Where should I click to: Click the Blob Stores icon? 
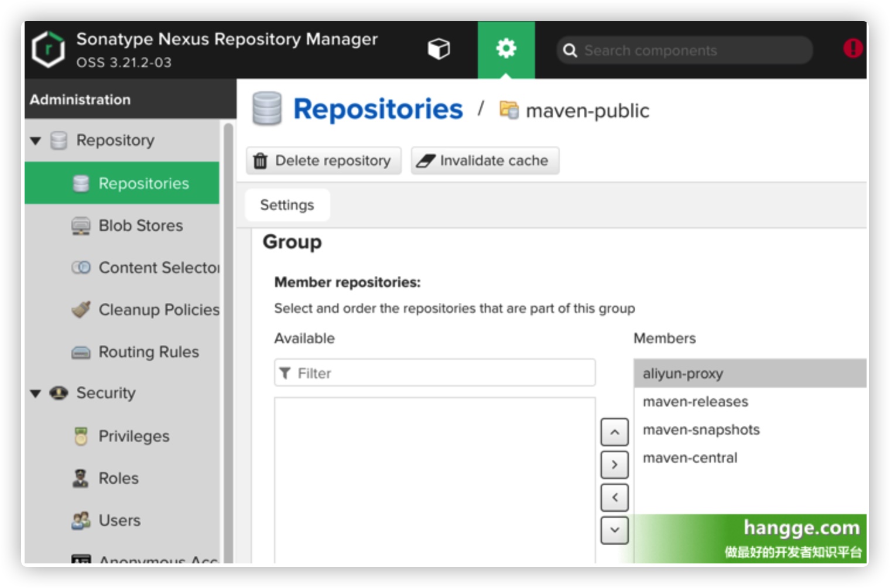click(81, 225)
